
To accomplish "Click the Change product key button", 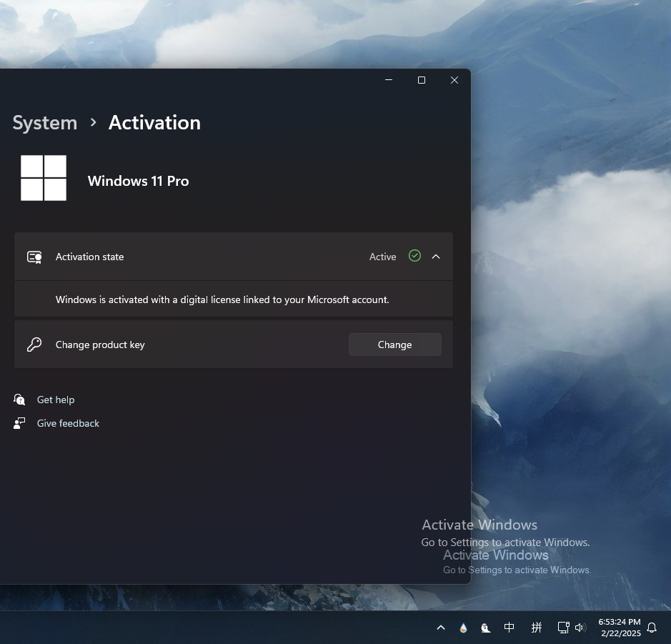I will point(394,345).
